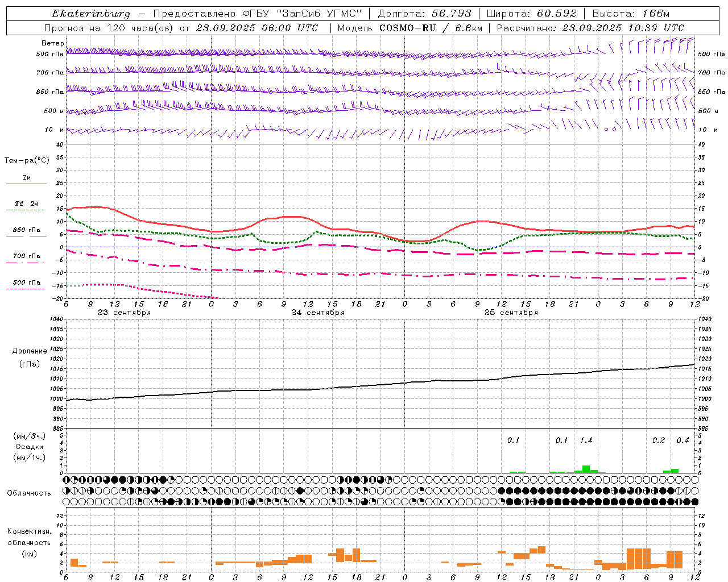The image size is (728, 582).
Task: Click the 25 сентября date label
Action: [511, 313]
